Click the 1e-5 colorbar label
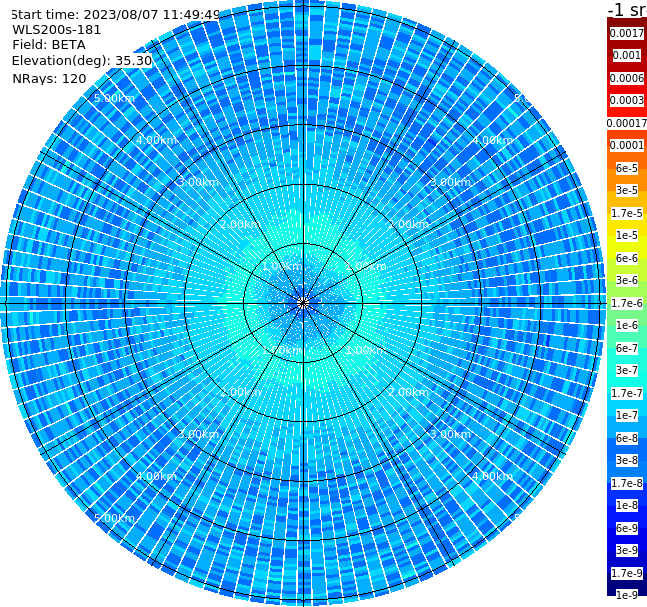The image size is (647, 607). (x=627, y=235)
